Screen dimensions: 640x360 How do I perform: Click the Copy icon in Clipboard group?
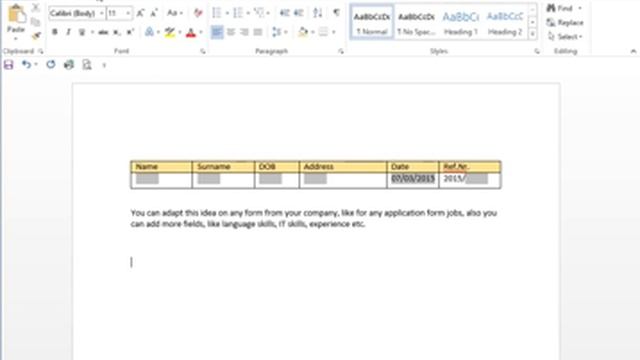click(x=36, y=22)
